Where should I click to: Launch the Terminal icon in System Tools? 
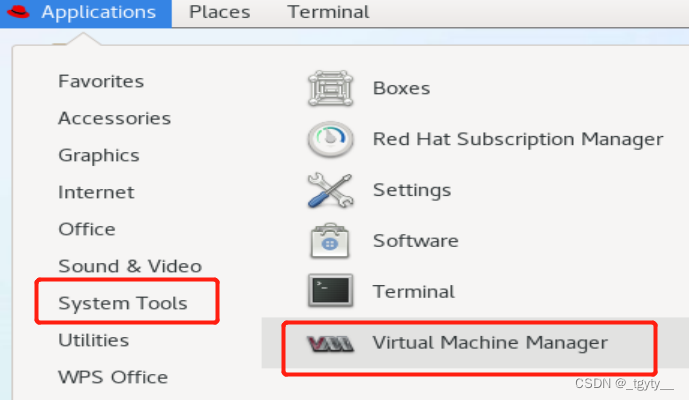click(330, 291)
